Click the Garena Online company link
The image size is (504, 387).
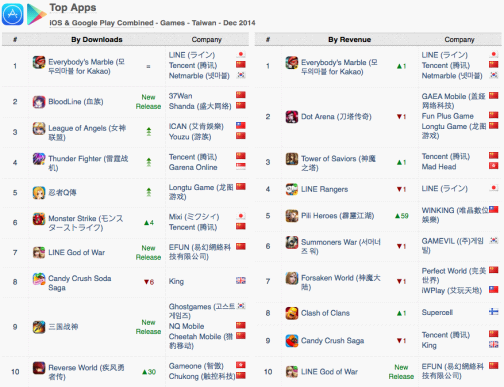pyautogui.click(x=193, y=167)
